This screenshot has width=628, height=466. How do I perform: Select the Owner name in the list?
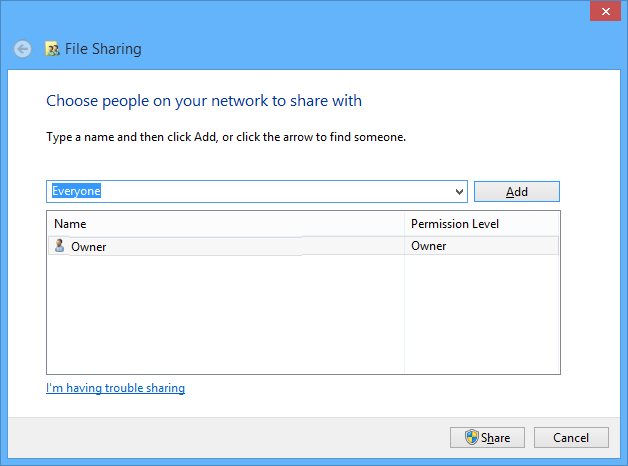click(x=89, y=246)
